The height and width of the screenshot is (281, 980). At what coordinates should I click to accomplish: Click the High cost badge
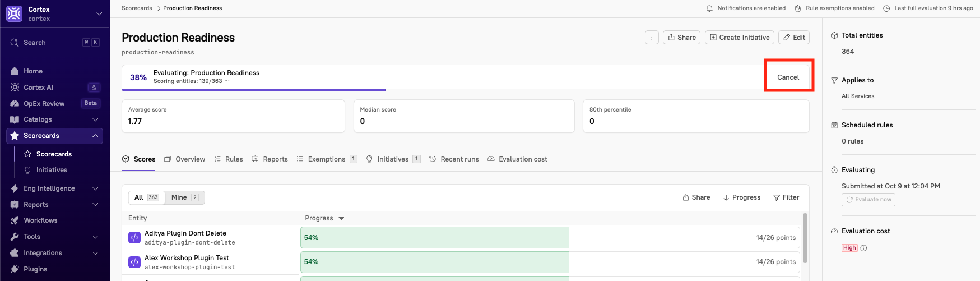[x=849, y=248]
